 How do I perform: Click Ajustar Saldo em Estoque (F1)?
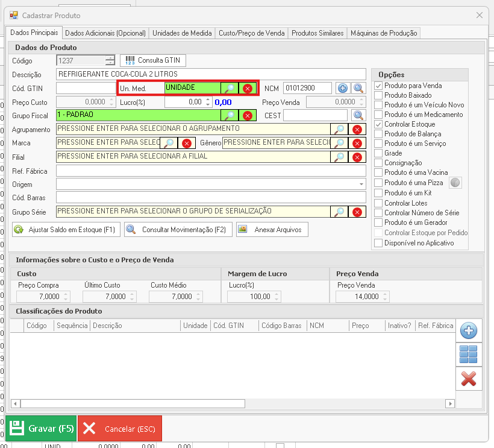[x=66, y=230]
